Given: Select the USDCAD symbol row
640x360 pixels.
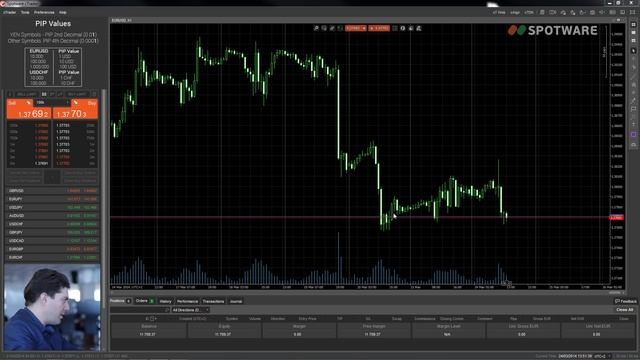Looking at the screenshot, I should click(52, 241).
